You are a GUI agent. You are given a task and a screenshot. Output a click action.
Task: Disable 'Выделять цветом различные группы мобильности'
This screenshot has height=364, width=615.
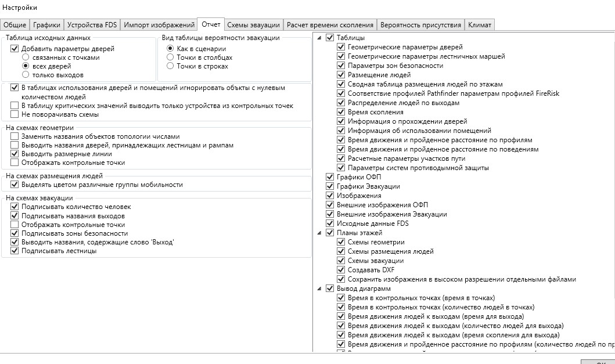(15, 185)
